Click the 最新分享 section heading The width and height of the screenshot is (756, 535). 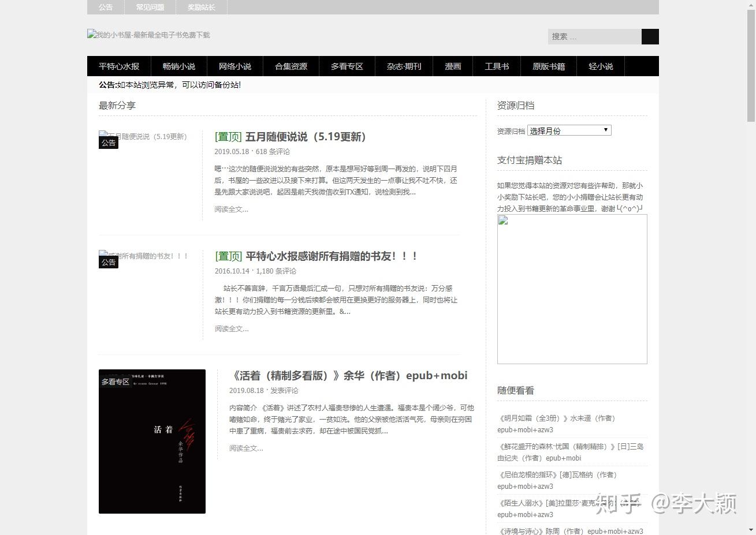pos(117,106)
